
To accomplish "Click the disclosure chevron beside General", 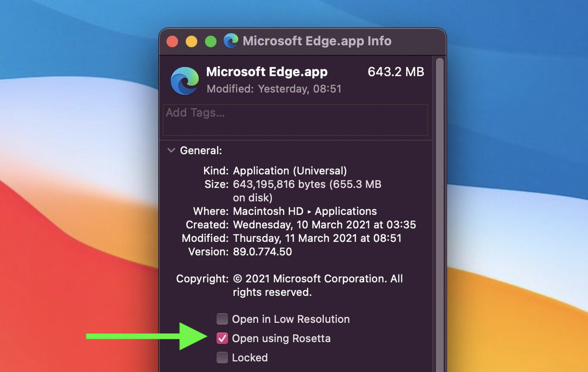I will point(171,150).
